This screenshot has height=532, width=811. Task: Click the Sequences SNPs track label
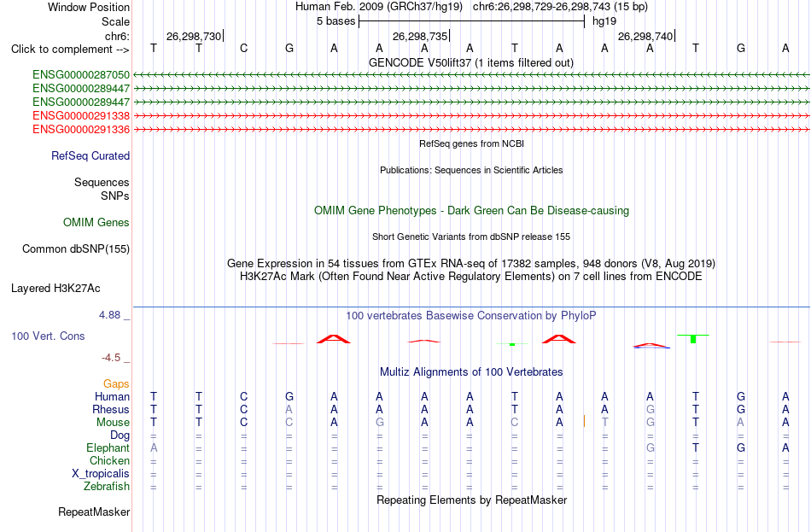[x=102, y=190]
